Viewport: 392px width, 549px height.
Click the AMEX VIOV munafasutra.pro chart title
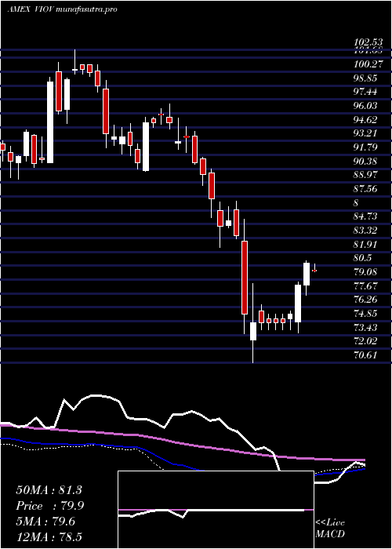coord(62,9)
